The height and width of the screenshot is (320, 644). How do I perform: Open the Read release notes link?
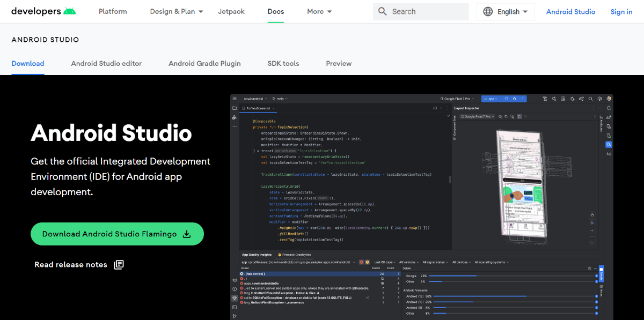point(71,264)
